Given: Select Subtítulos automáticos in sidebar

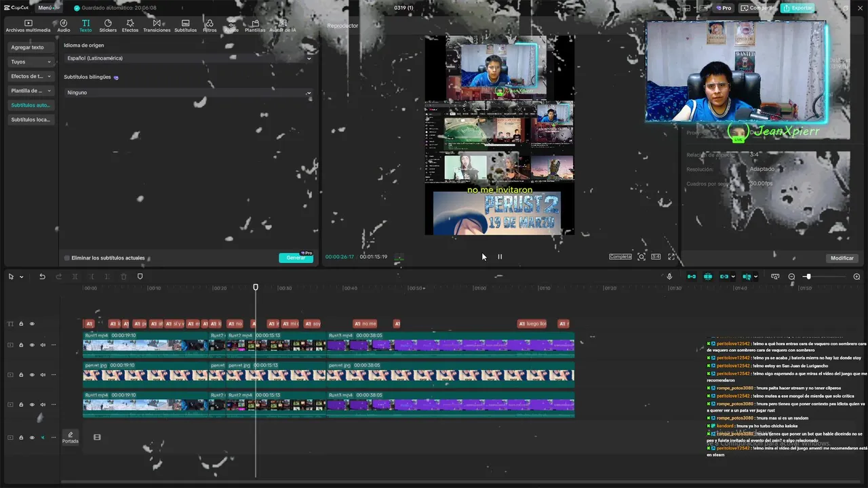Looking at the screenshot, I should coord(31,105).
